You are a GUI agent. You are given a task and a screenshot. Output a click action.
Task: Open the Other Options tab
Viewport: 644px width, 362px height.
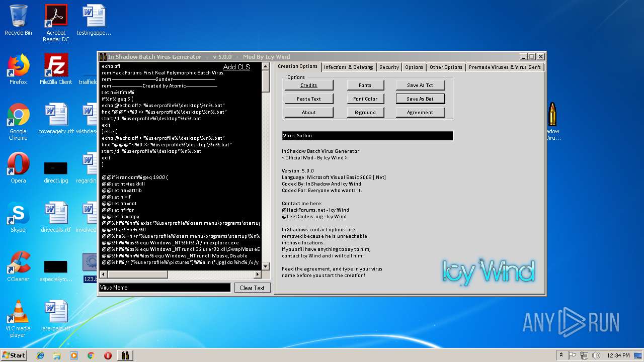pos(446,67)
